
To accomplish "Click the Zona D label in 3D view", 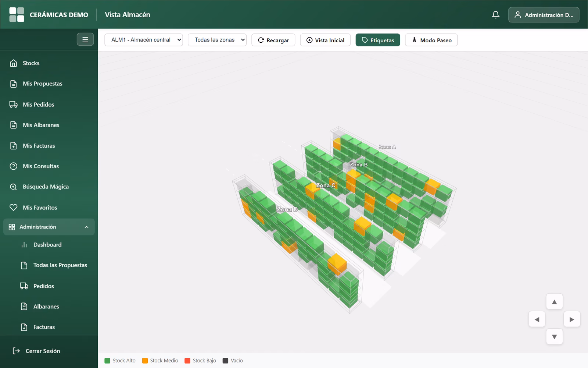I will 287,209.
